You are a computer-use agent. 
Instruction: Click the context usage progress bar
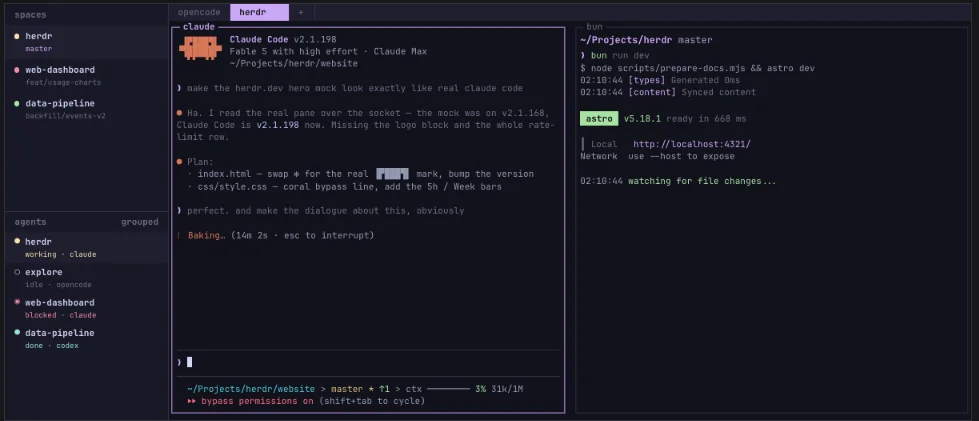(x=448, y=389)
